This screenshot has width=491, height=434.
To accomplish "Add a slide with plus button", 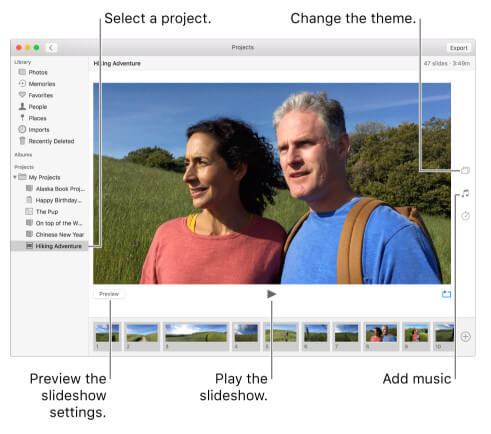I will coord(465,336).
